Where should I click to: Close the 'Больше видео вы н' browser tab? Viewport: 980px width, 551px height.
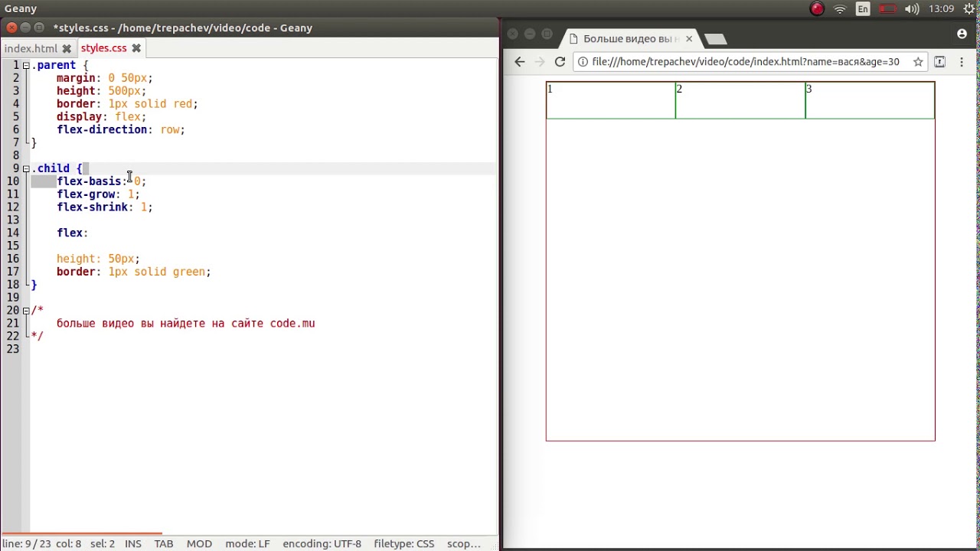(689, 39)
